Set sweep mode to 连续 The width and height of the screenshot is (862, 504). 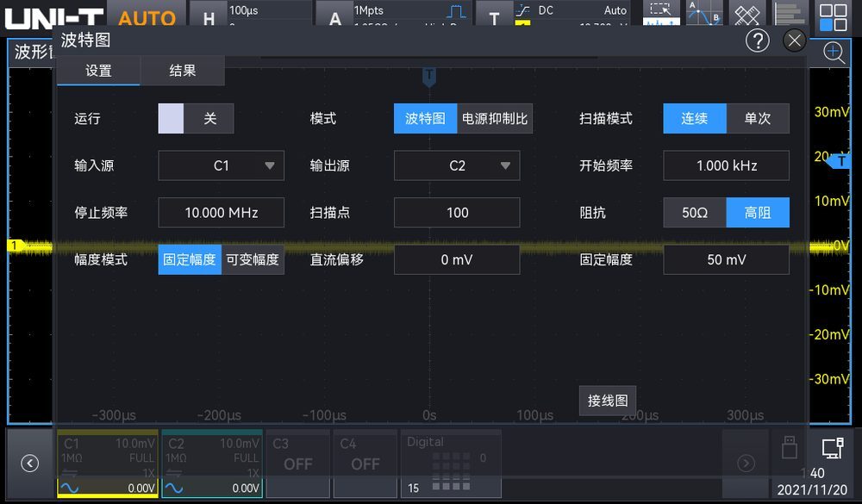coord(694,119)
